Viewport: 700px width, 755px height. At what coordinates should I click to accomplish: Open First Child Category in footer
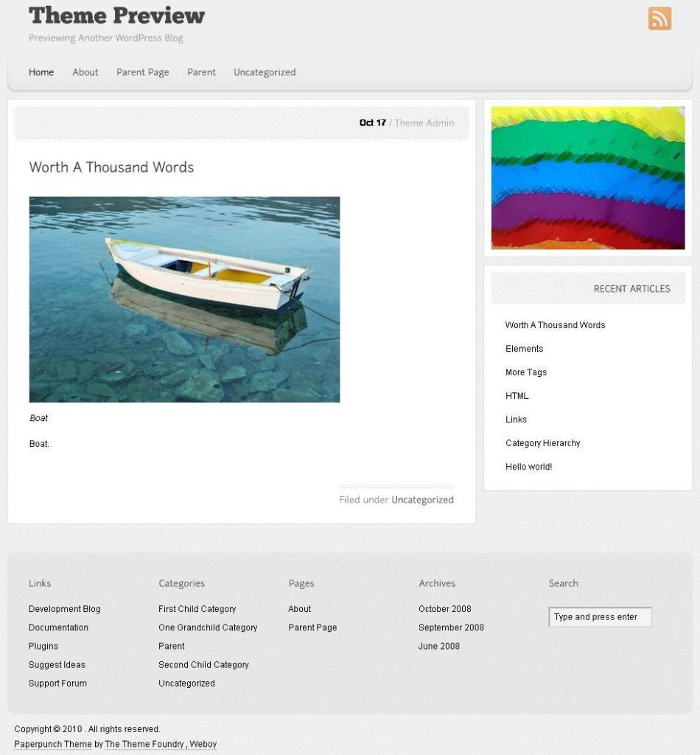[197, 608]
